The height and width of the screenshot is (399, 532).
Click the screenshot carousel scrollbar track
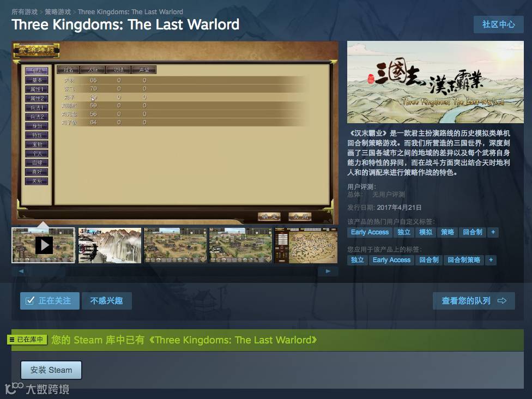click(x=175, y=271)
